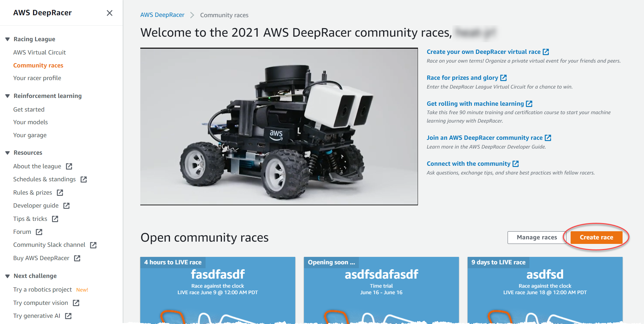This screenshot has height=324, width=644.
Task: Click the external link icon beside Developer guide
Action: (x=67, y=206)
